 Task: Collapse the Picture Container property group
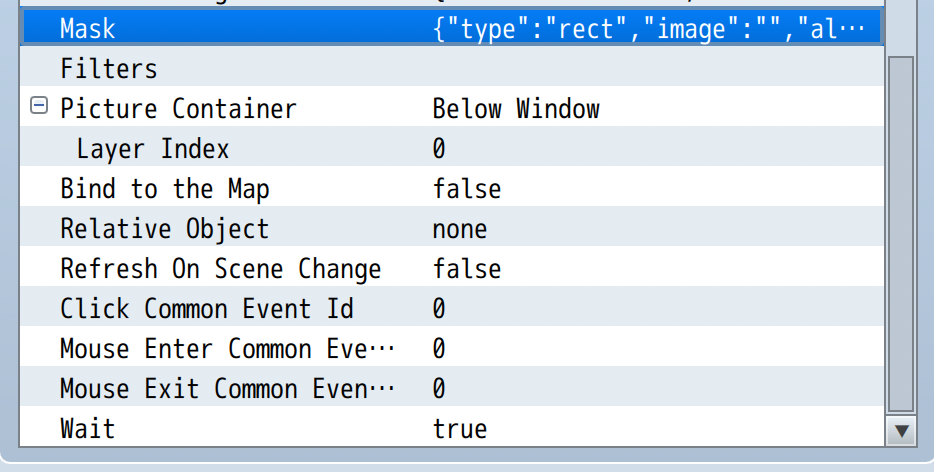pyautogui.click(x=39, y=106)
